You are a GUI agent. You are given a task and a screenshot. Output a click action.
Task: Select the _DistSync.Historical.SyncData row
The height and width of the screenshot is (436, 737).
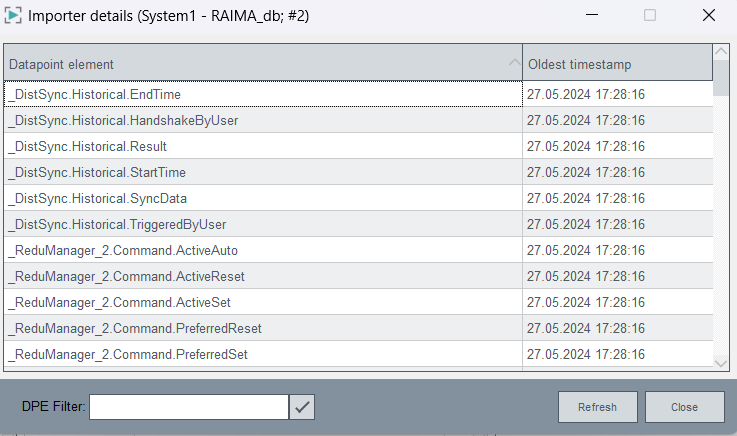coord(262,198)
